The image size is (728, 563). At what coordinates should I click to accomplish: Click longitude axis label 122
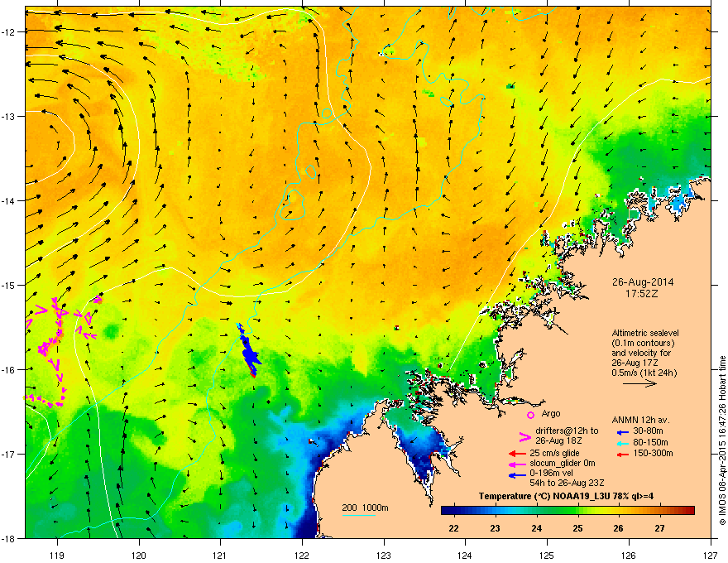(302, 555)
